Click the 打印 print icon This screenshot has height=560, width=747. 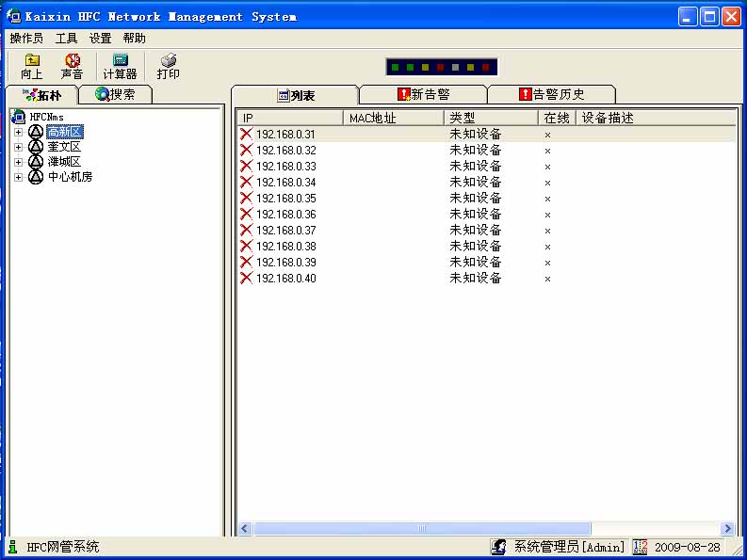168,61
